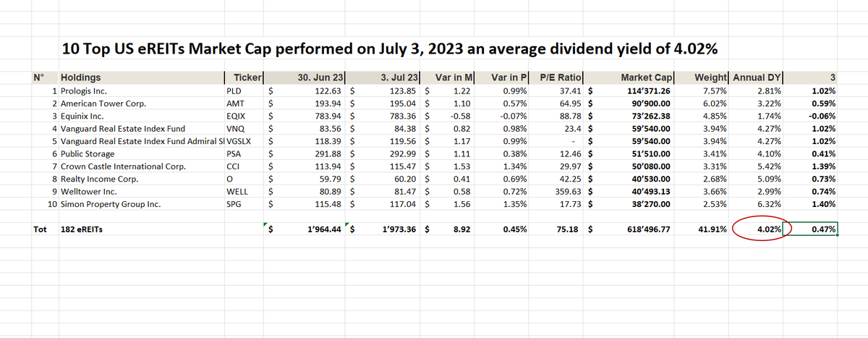This screenshot has height=338, width=868.
Task: Select the PSA ticker cell
Action: 234,153
